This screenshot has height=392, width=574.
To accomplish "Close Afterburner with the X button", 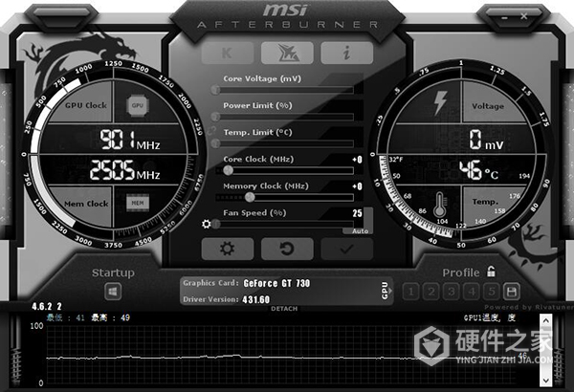I will click(x=524, y=16).
